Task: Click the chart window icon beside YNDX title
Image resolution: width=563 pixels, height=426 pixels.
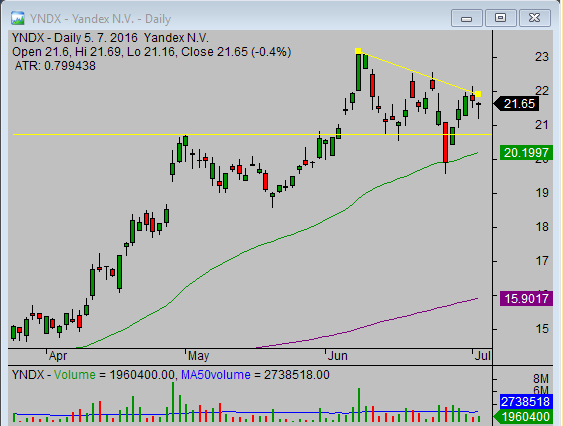Action: [18, 18]
